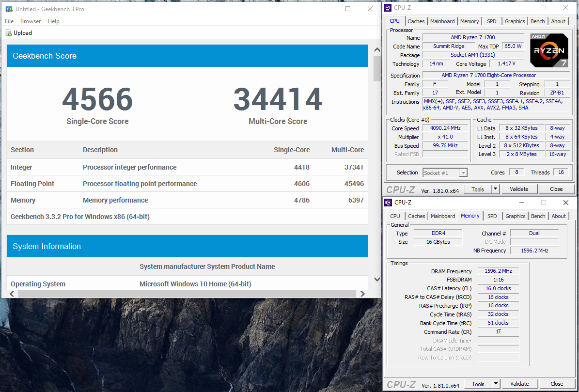Switch to Bench tab in bottom CPU-Z window
Viewport: 579px width, 392px height.
(x=538, y=216)
